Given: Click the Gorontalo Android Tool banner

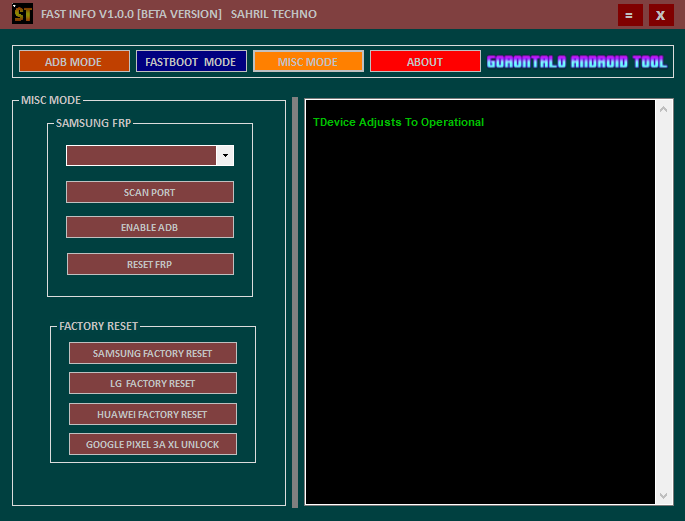Looking at the screenshot, I should [577, 62].
